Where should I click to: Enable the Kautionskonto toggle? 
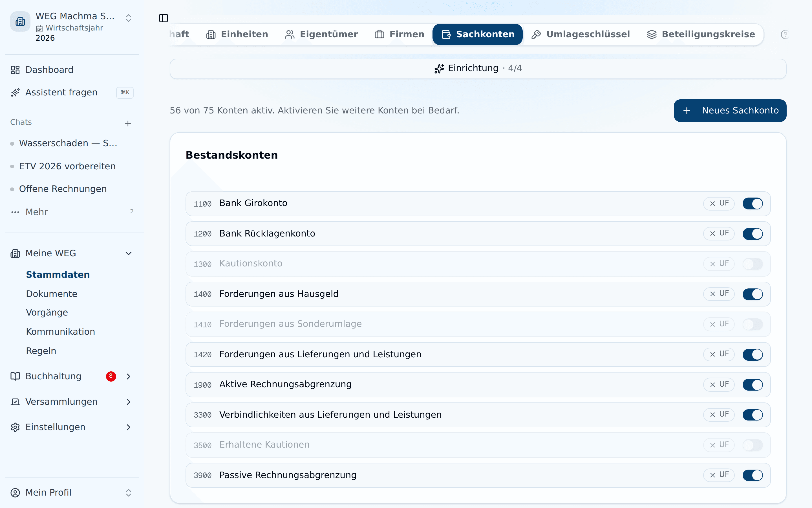(x=752, y=264)
